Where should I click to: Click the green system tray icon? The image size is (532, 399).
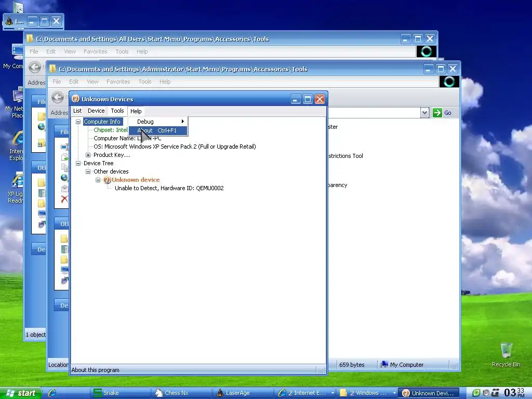[x=476, y=393]
